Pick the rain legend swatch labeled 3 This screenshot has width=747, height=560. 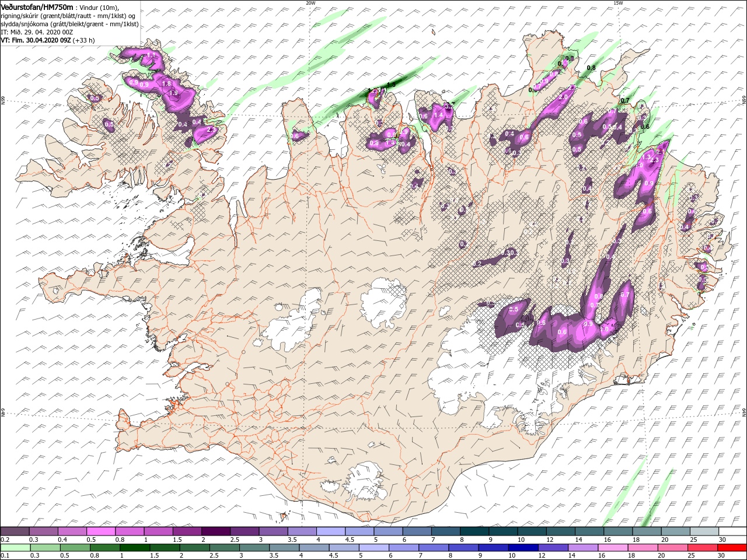click(254, 548)
